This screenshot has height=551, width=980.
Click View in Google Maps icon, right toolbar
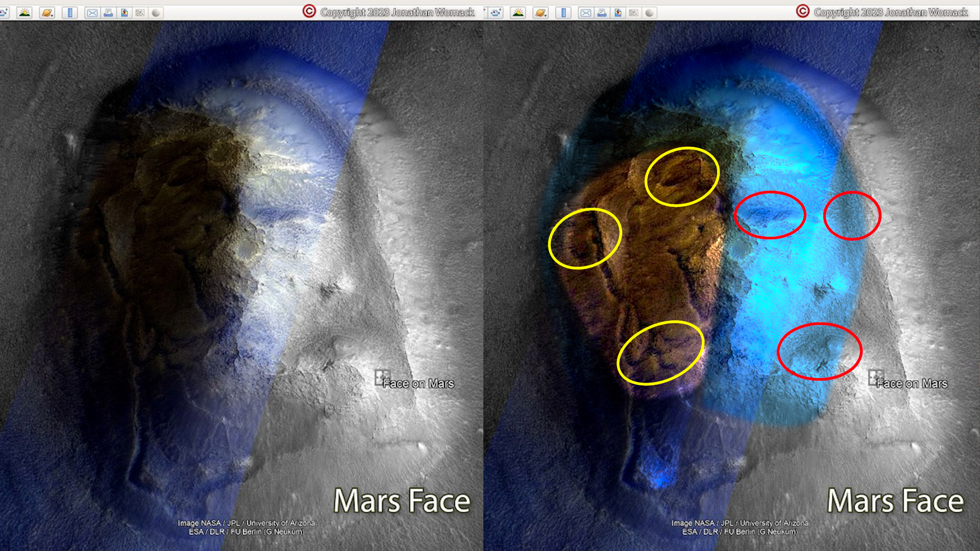[633, 13]
